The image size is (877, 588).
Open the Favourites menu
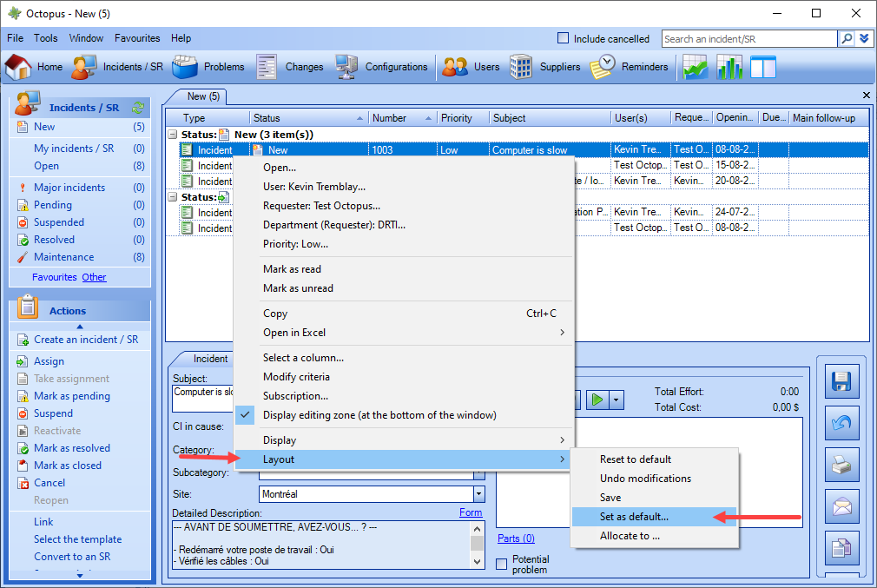click(x=137, y=38)
